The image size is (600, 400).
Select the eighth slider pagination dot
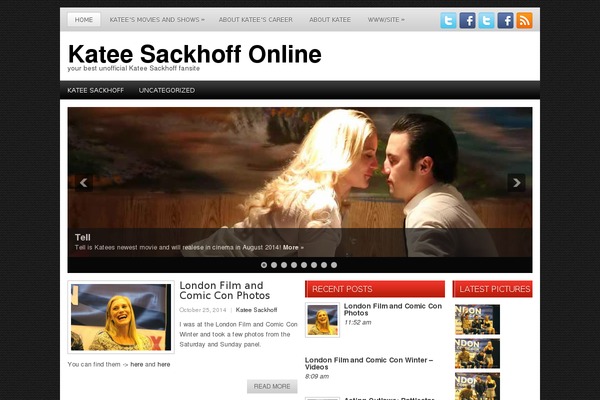pos(334,265)
